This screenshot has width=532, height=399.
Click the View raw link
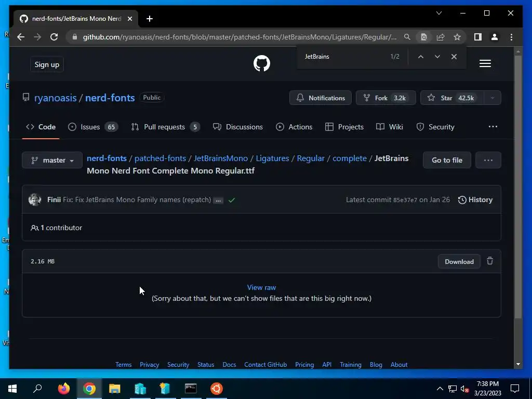pos(262,287)
